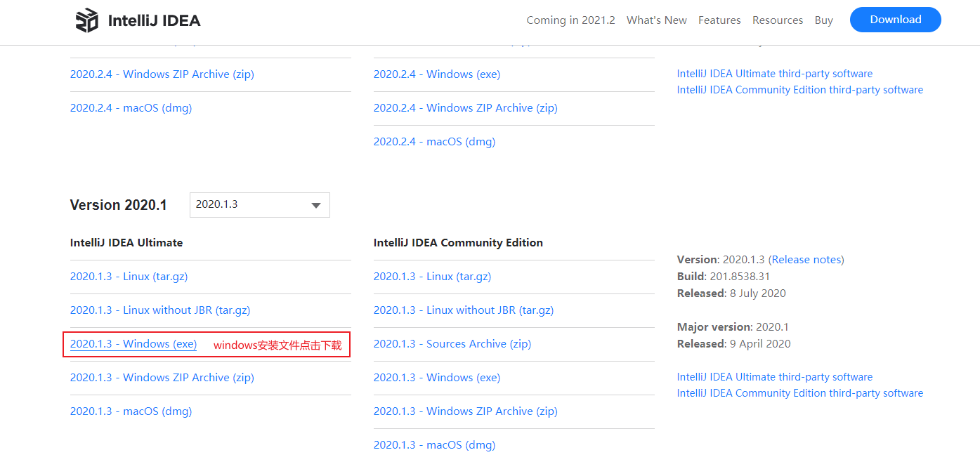Click the Released 8 July 2020 text

[731, 293]
